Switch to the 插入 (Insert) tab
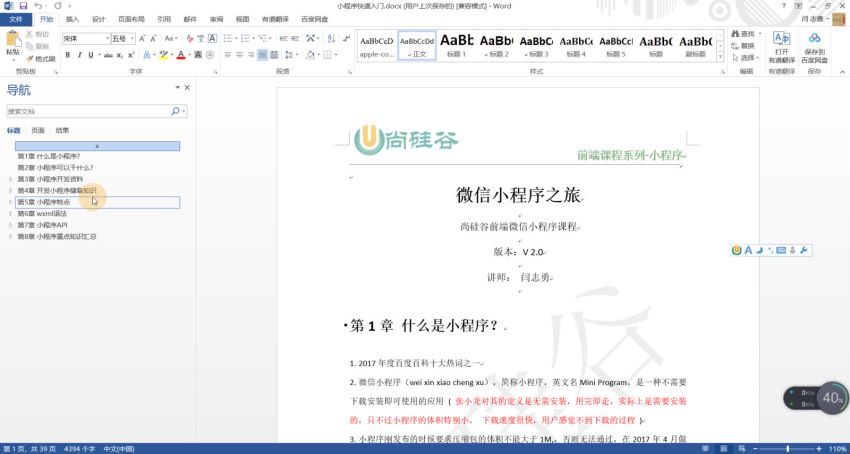 click(x=72, y=19)
